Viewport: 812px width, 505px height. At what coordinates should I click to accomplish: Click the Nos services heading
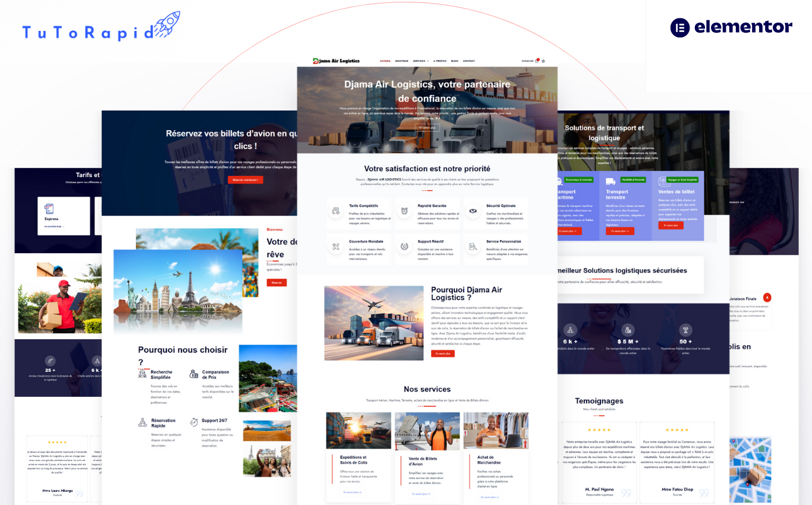click(x=427, y=389)
